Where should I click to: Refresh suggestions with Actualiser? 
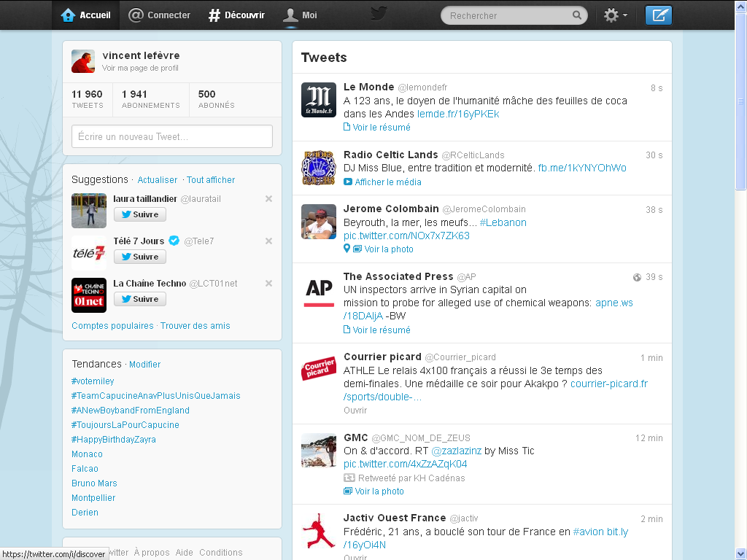pos(158,180)
